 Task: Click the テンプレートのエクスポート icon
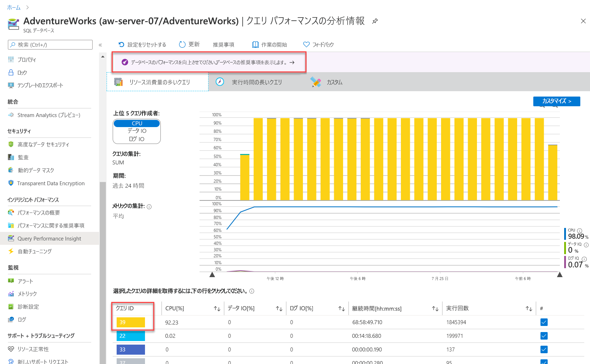click(11, 85)
